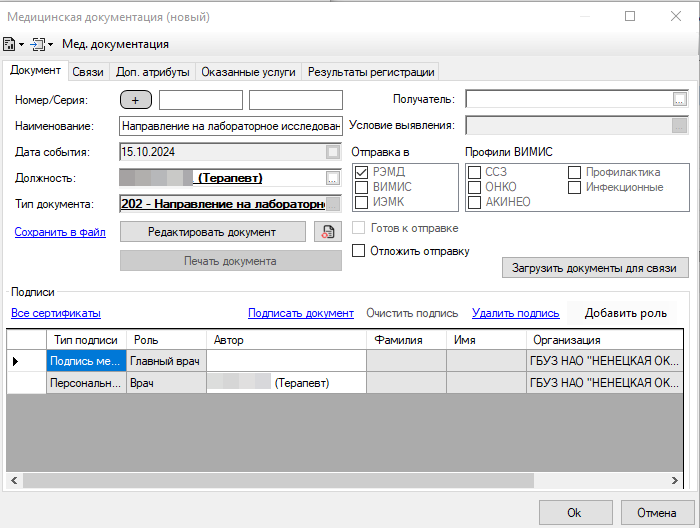
Task: Click Добавить роль button
Action: (x=625, y=313)
